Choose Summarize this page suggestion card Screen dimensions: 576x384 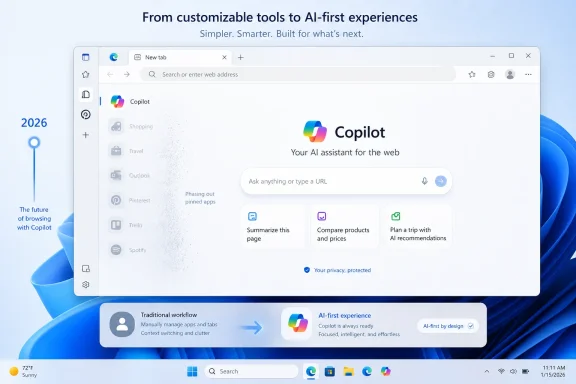point(273,227)
